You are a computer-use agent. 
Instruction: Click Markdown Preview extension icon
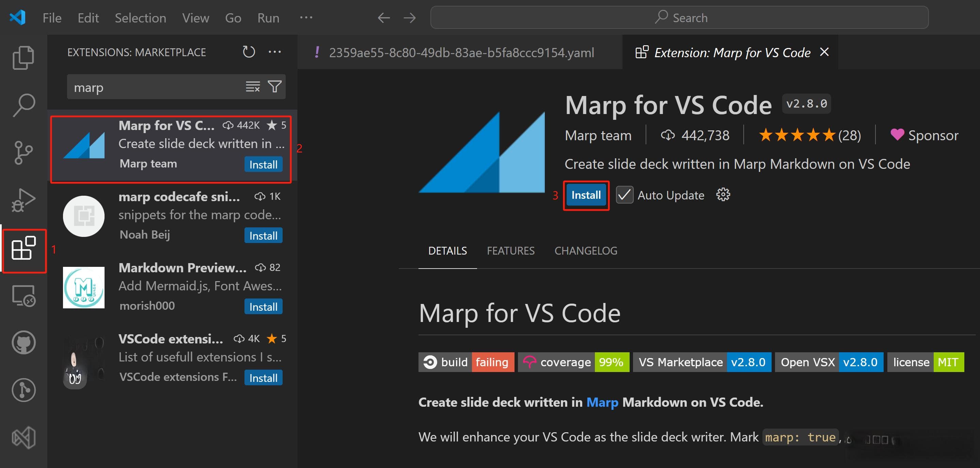(x=84, y=287)
